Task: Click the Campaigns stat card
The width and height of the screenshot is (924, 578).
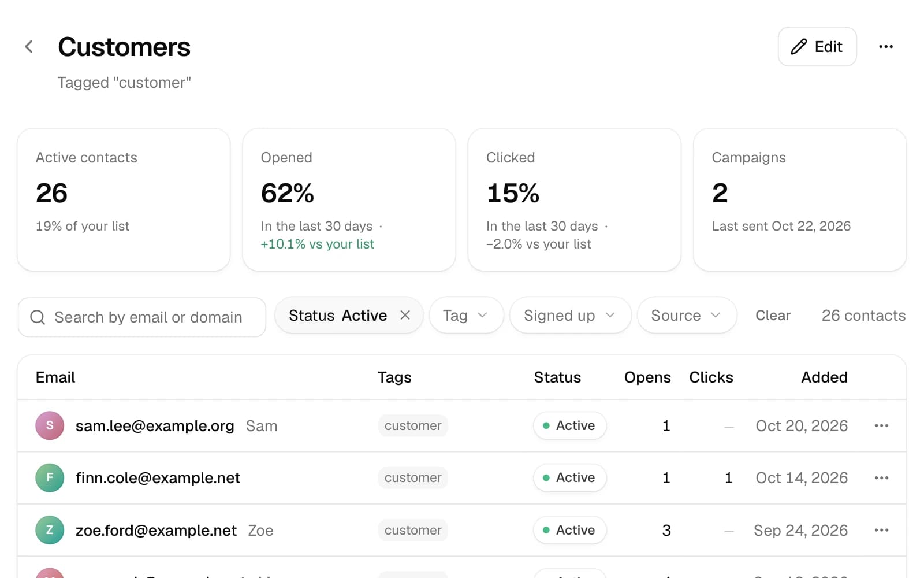Action: [800, 199]
